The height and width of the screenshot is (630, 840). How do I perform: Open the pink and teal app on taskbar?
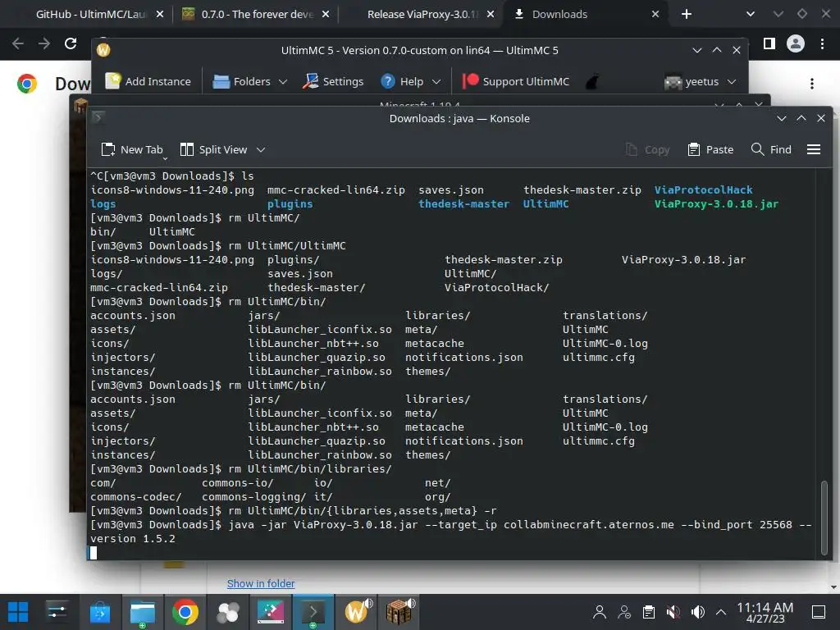271,612
